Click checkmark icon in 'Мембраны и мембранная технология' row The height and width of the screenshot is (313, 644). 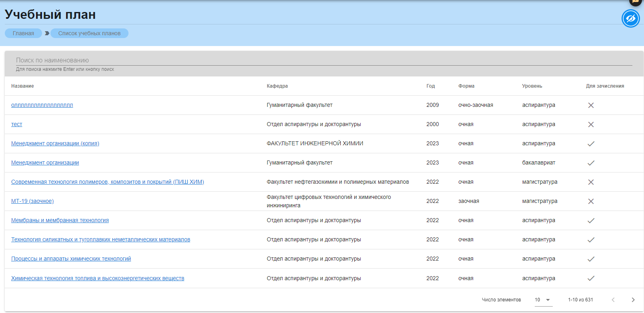pyautogui.click(x=591, y=221)
